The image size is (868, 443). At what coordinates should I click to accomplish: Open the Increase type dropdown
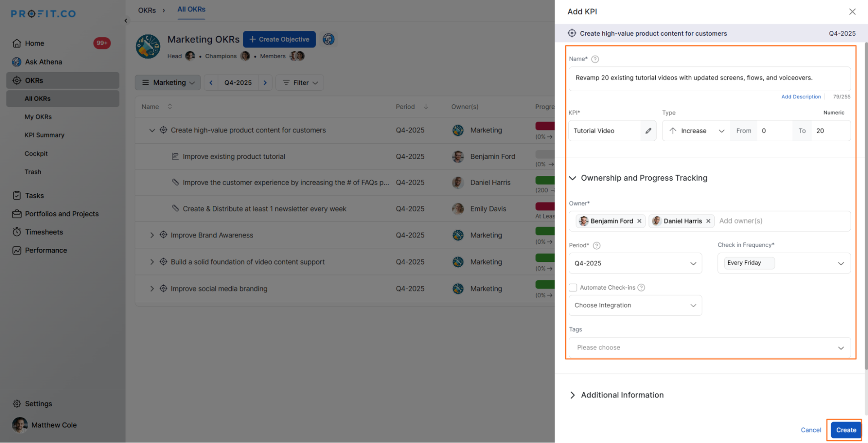pos(696,131)
